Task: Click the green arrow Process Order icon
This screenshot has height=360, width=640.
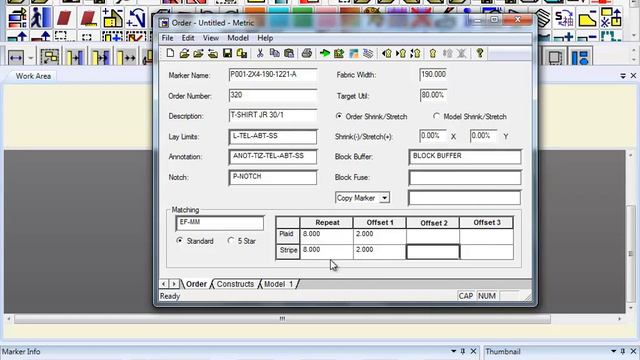Action: point(325,53)
